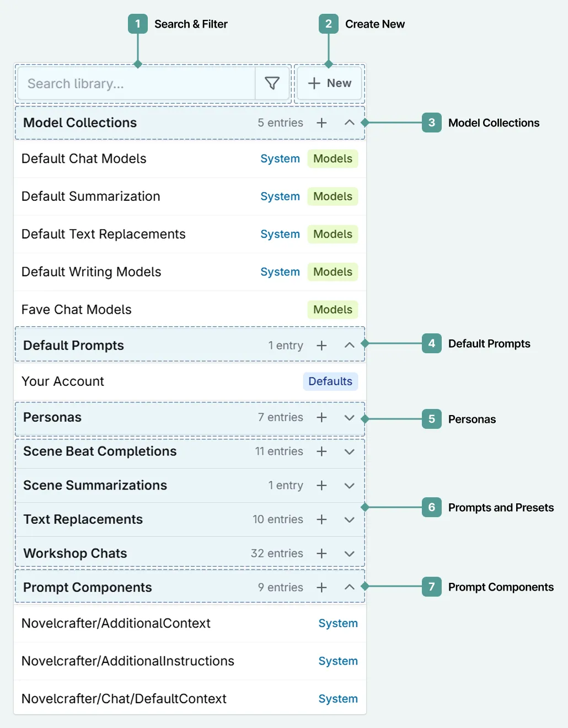Image resolution: width=568 pixels, height=728 pixels.
Task: Collapse the Default Prompts section
Action: pyautogui.click(x=349, y=346)
